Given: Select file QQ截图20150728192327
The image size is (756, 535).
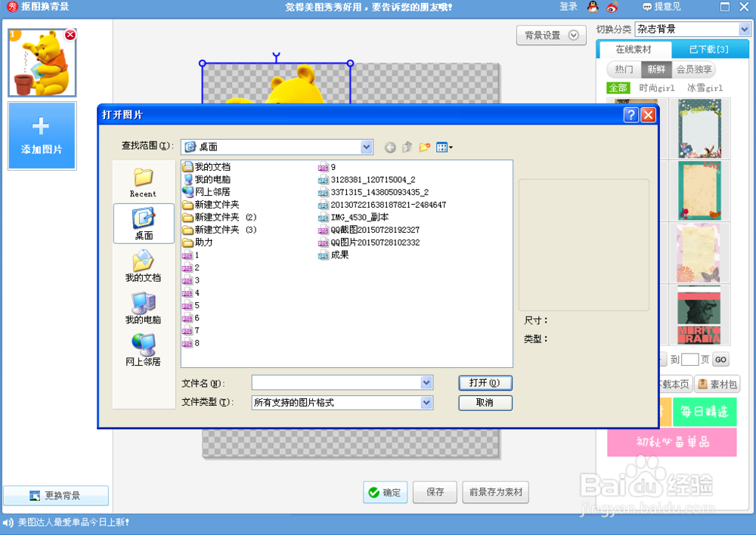Looking at the screenshot, I should [x=369, y=230].
